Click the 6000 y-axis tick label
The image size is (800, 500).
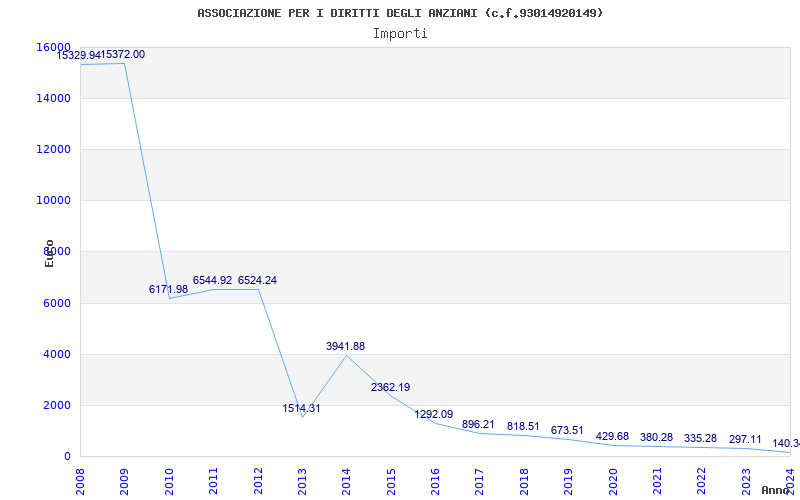click(57, 303)
